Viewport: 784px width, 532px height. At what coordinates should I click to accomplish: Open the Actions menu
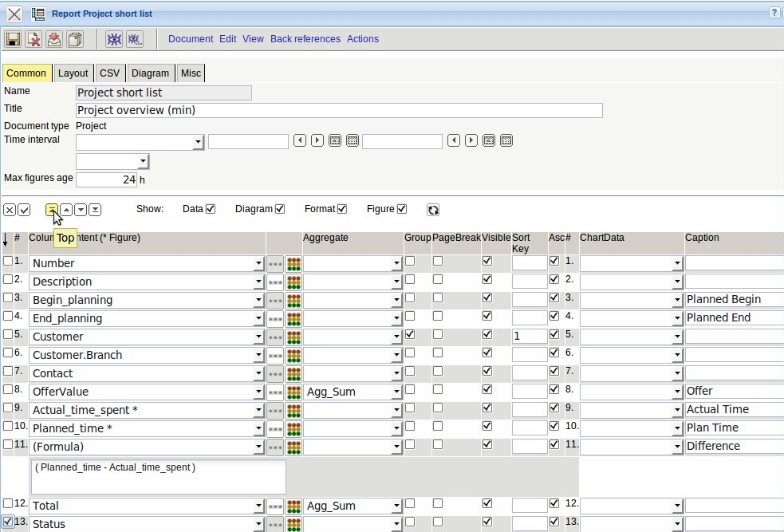coord(362,39)
